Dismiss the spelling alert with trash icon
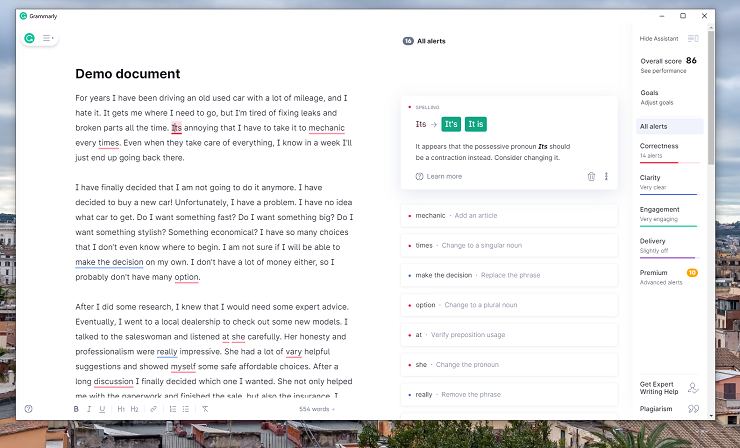Screen dimensions: 740x448 tap(591, 177)
